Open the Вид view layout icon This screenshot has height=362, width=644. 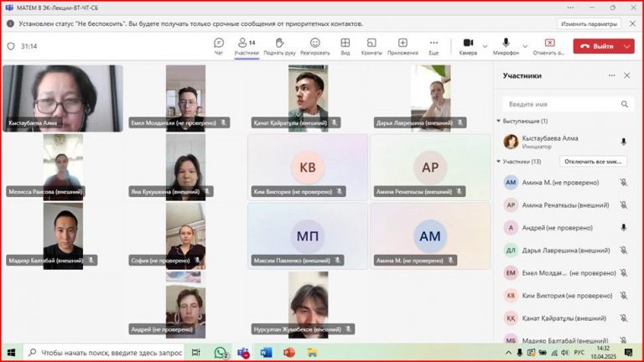pos(345,46)
